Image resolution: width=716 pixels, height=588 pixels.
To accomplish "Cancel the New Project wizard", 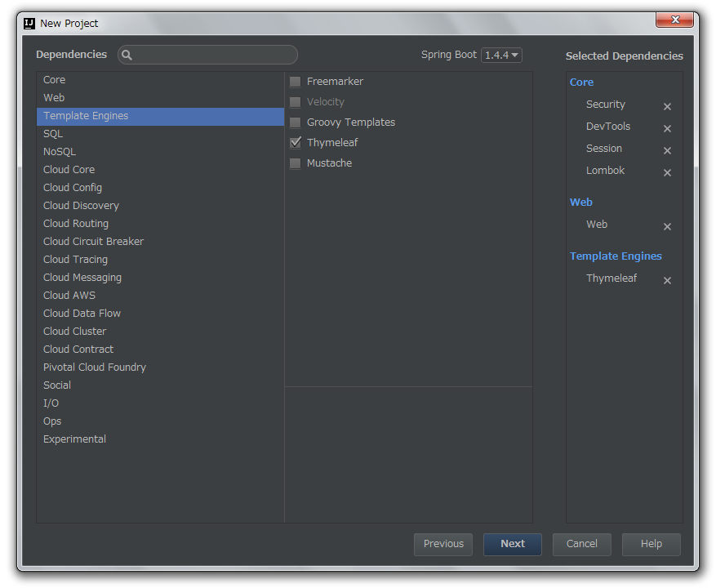I will [x=582, y=544].
